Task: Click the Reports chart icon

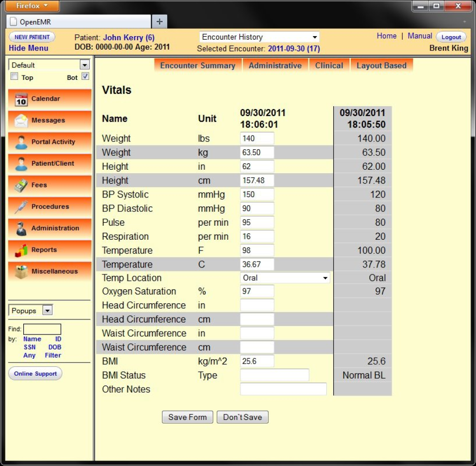Action: 21,250
